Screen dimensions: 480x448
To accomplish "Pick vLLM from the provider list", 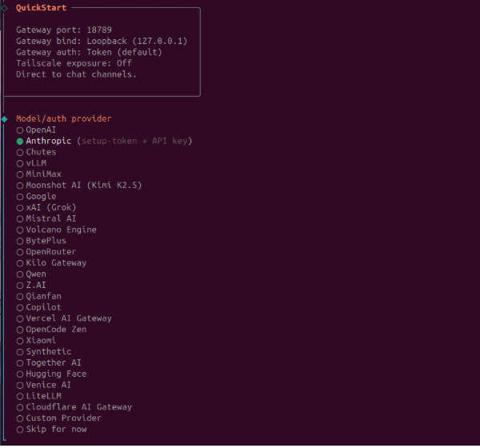I will 36,163.
